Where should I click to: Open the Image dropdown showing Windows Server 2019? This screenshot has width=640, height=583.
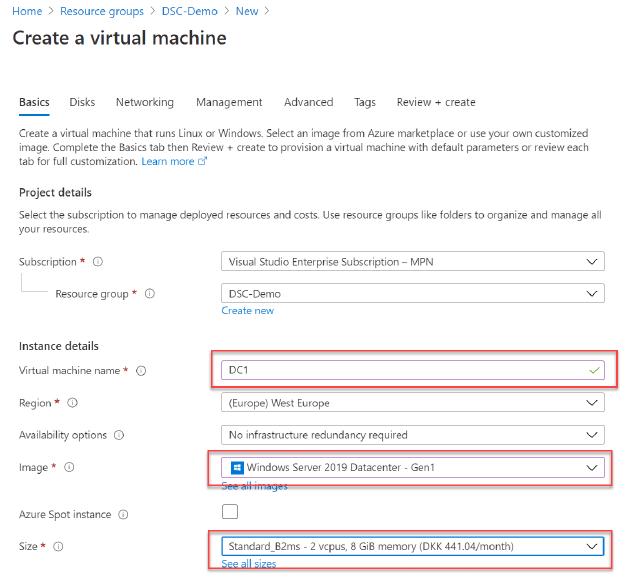(x=412, y=467)
